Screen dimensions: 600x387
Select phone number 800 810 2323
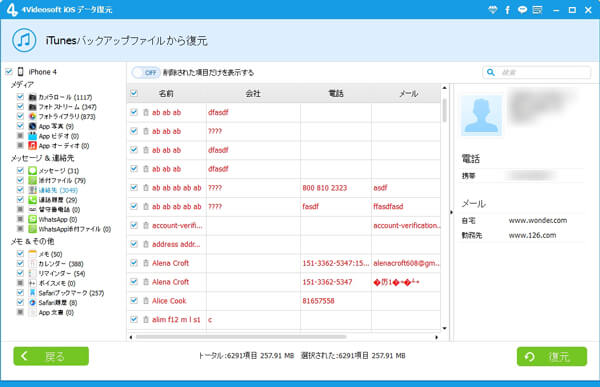pyautogui.click(x=324, y=188)
